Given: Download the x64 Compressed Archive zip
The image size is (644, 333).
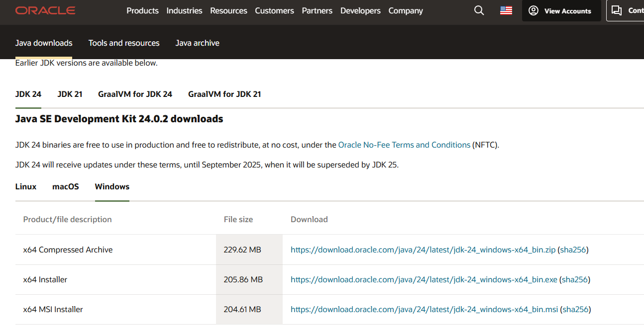Looking at the screenshot, I should click(x=423, y=250).
